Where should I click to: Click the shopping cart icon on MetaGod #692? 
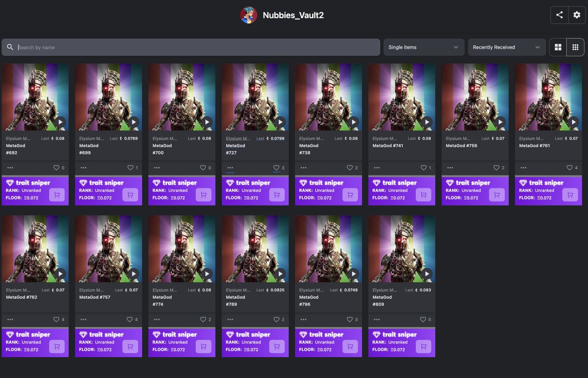pos(57,195)
